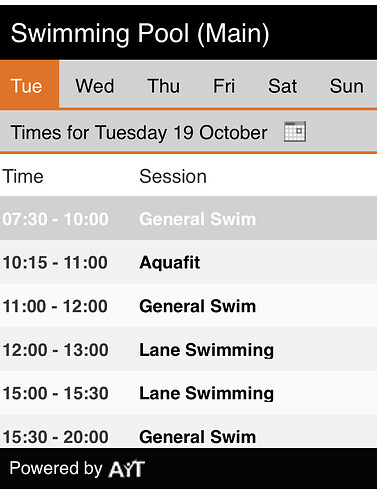The image size is (377, 500).
Task: Show Thursday's pool times
Action: [163, 86]
